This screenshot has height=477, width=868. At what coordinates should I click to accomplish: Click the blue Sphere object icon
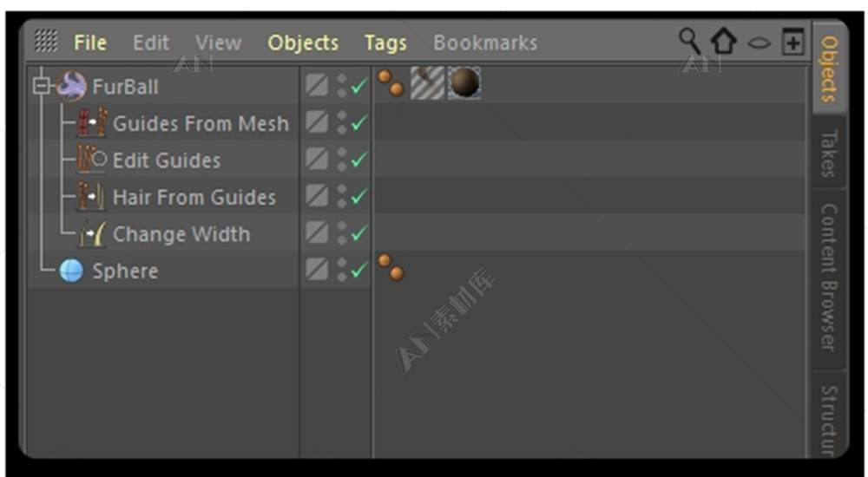point(71,271)
